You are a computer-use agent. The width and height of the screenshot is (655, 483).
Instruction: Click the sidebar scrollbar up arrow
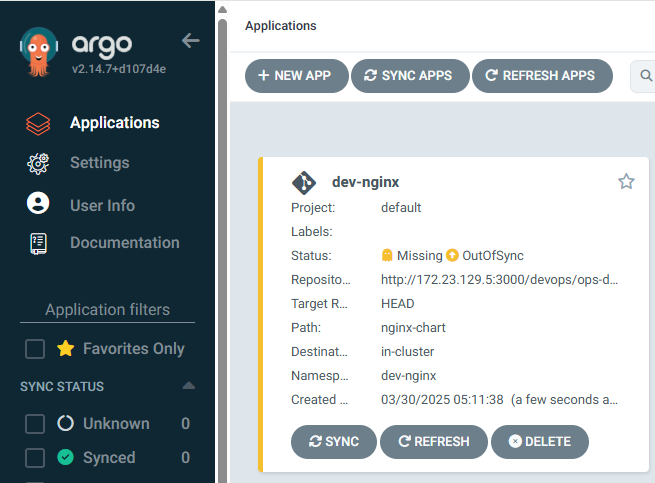click(223, 9)
